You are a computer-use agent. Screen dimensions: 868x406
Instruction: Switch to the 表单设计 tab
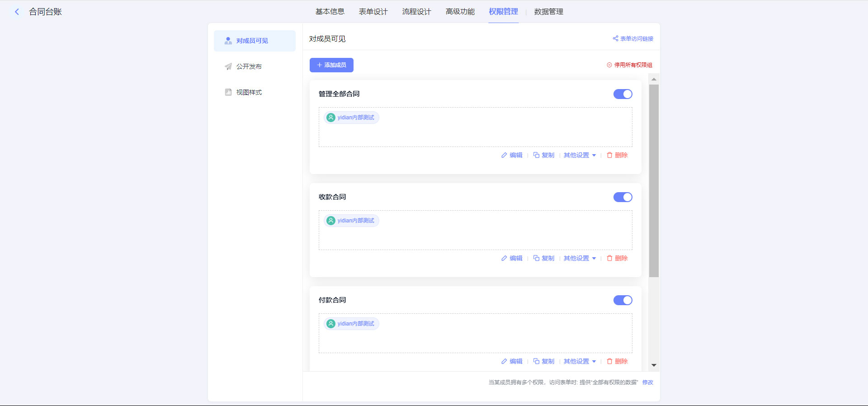tap(373, 12)
